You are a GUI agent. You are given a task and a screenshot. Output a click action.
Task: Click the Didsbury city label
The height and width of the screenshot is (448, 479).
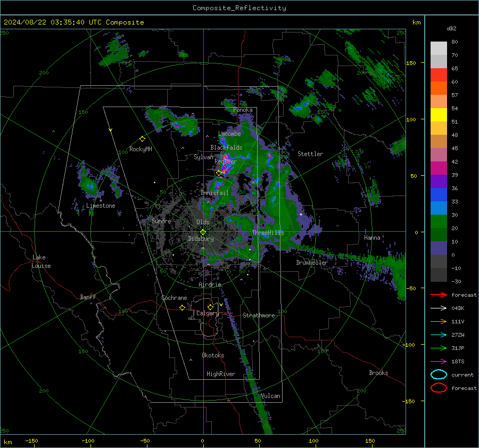(x=201, y=239)
